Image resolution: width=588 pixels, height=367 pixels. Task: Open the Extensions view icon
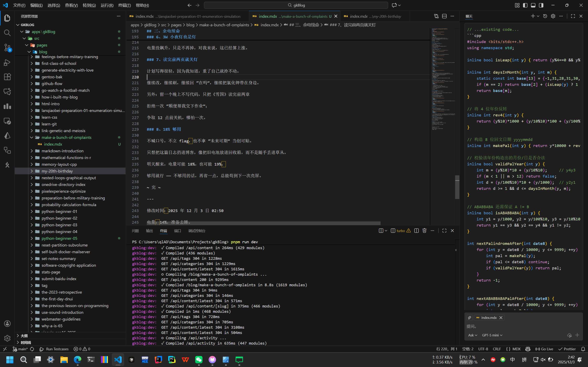(x=7, y=77)
